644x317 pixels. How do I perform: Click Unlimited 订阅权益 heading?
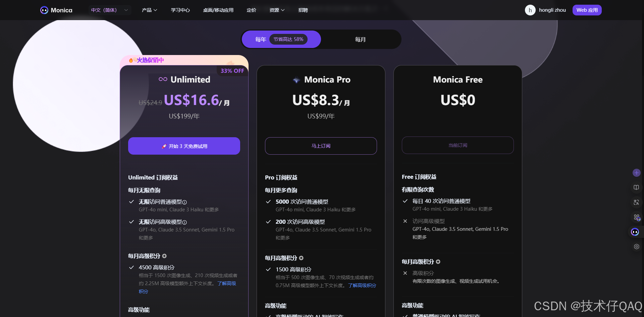pyautogui.click(x=153, y=177)
